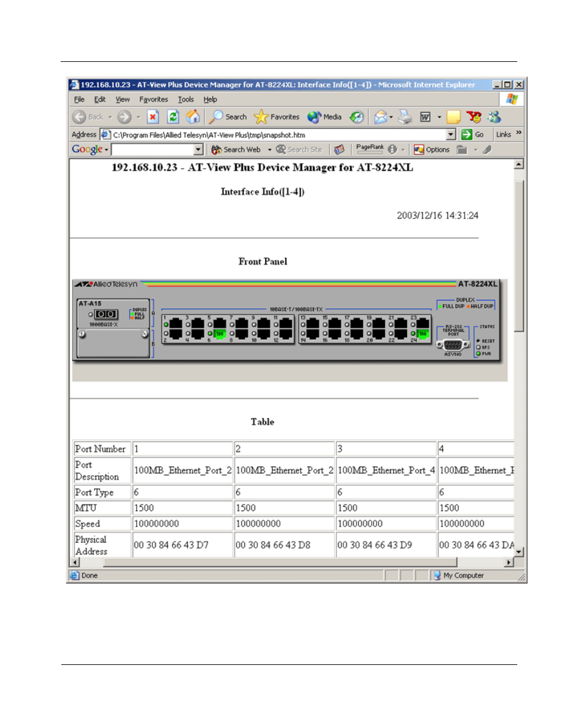Open the Windows Messenger people icon
This screenshot has height=728, width=562.
pos(494,117)
